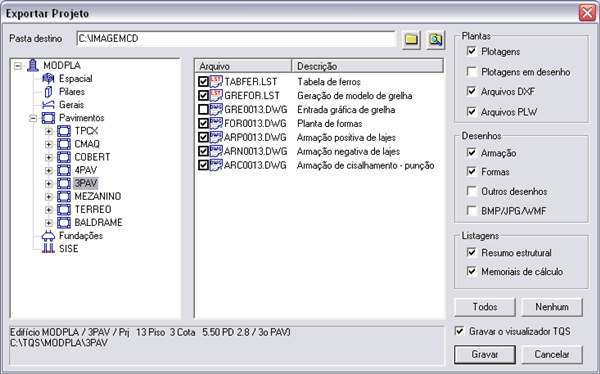
Task: Click the DWG file icon for ARN0013.DWG
Action: click(x=216, y=151)
